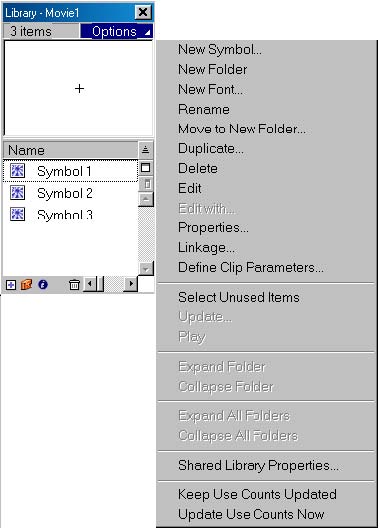
Task: Click the trash can delete icon
Action: [74, 285]
